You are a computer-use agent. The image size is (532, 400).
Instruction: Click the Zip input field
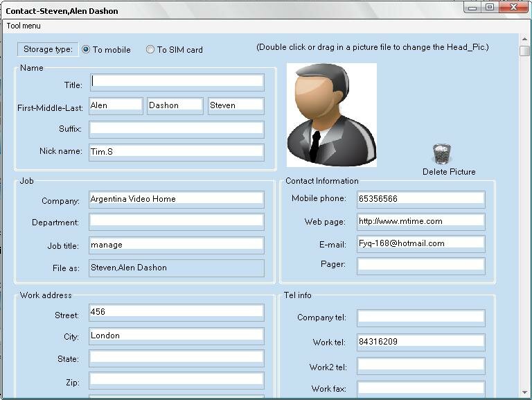pyautogui.click(x=177, y=381)
